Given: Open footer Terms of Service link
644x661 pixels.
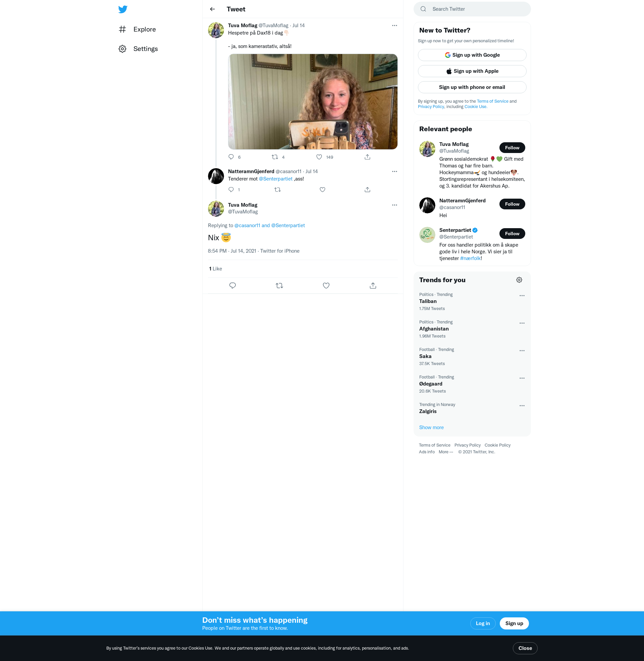Looking at the screenshot, I should point(435,445).
